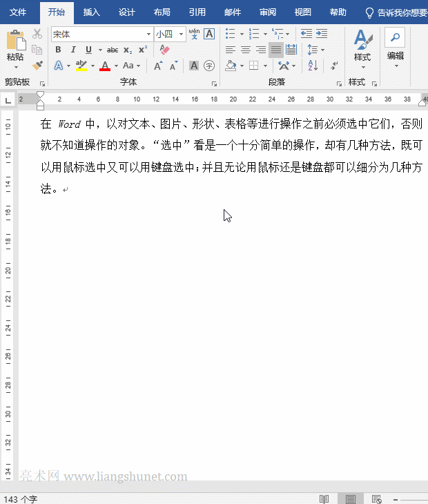428x504 pixels.
Task: Toggle character shading
Action: tap(194, 66)
